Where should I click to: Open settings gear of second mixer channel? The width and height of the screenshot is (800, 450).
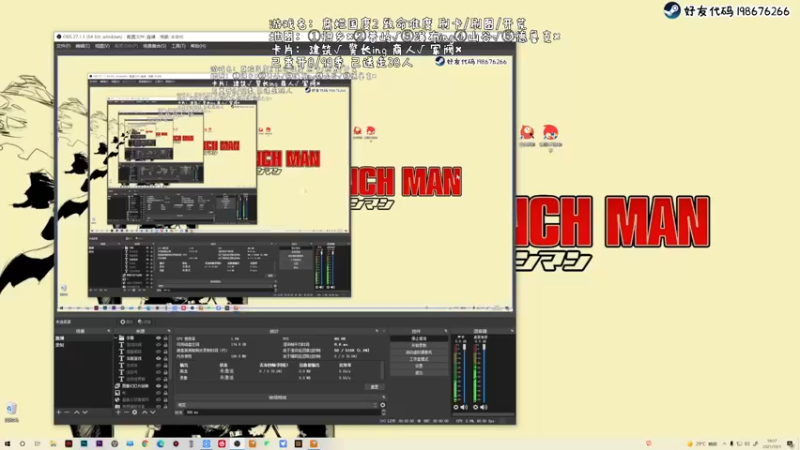point(476,407)
